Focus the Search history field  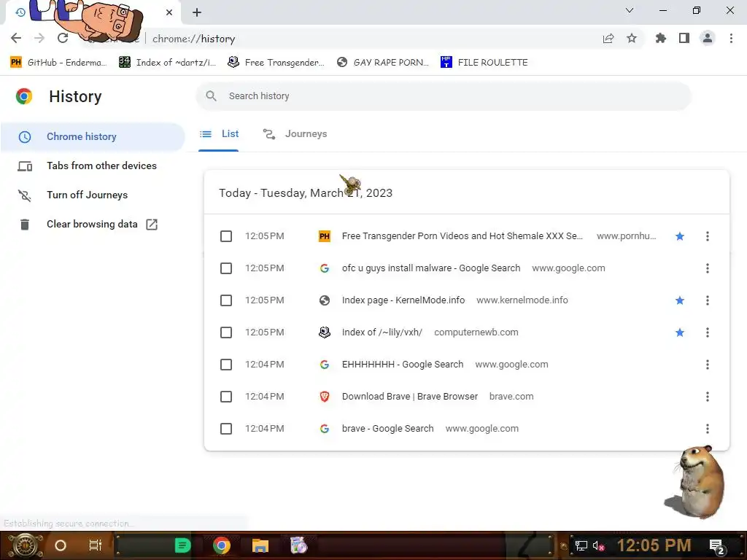(443, 96)
